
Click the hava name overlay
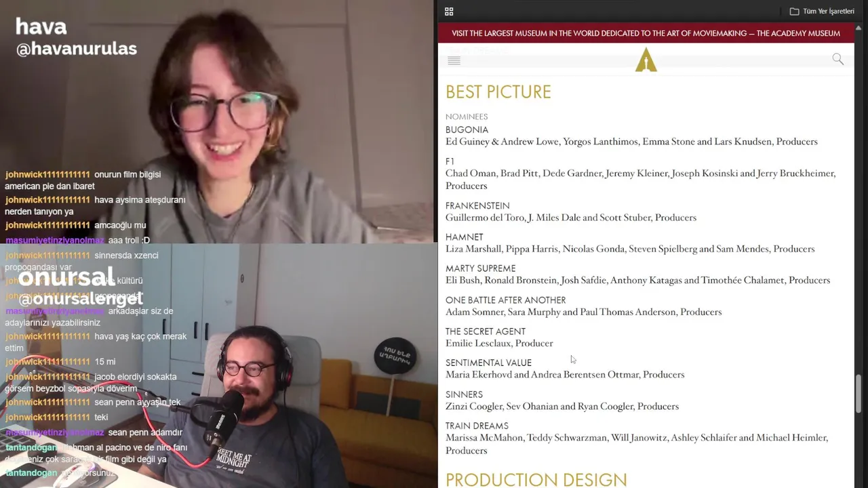[41, 27]
